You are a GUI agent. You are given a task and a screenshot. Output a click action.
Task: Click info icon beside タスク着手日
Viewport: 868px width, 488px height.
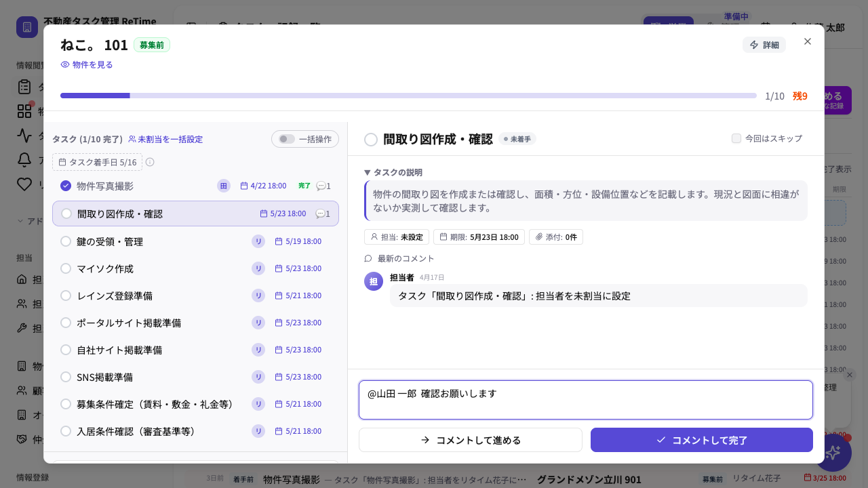(x=150, y=162)
